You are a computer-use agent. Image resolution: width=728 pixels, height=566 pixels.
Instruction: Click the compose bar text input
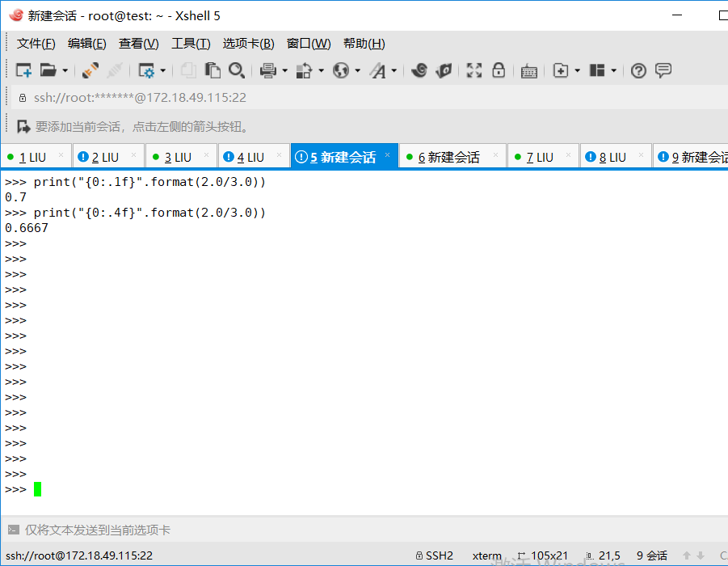tap(375, 530)
